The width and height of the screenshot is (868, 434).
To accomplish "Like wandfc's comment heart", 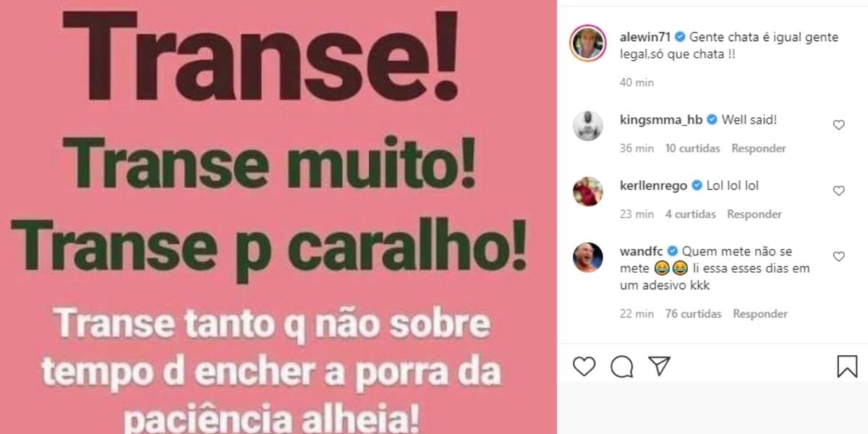I will coord(839,257).
